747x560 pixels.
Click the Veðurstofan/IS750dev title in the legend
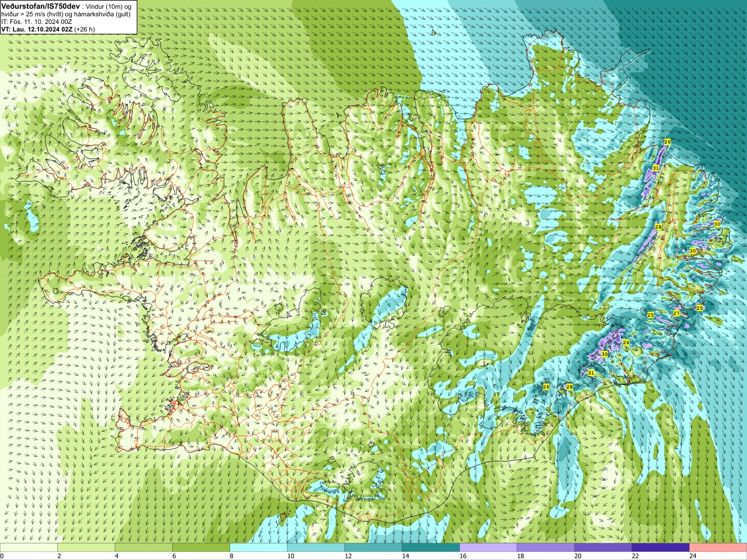pos(41,6)
